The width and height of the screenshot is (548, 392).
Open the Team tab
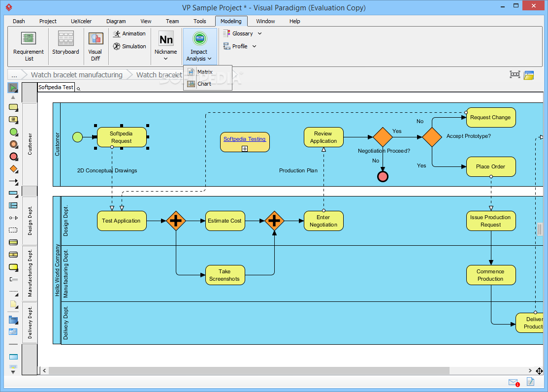(172, 21)
